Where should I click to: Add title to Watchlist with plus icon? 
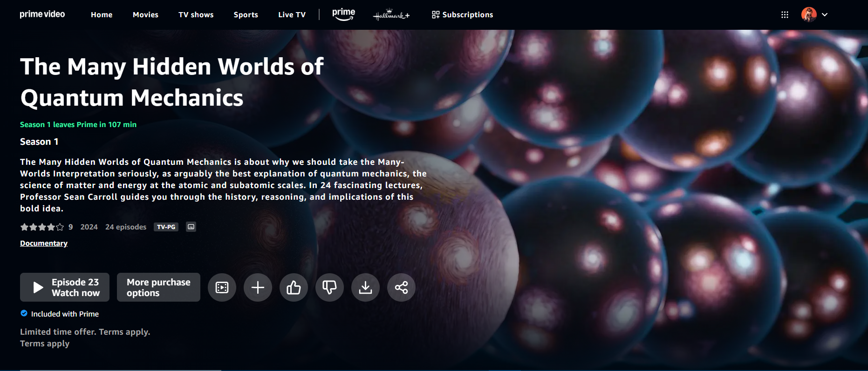tap(258, 288)
